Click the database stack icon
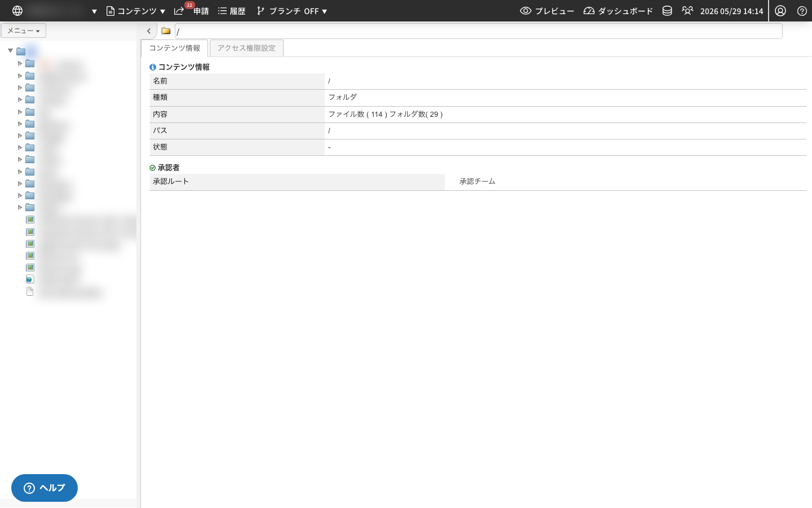The width and height of the screenshot is (812, 508). (x=667, y=11)
